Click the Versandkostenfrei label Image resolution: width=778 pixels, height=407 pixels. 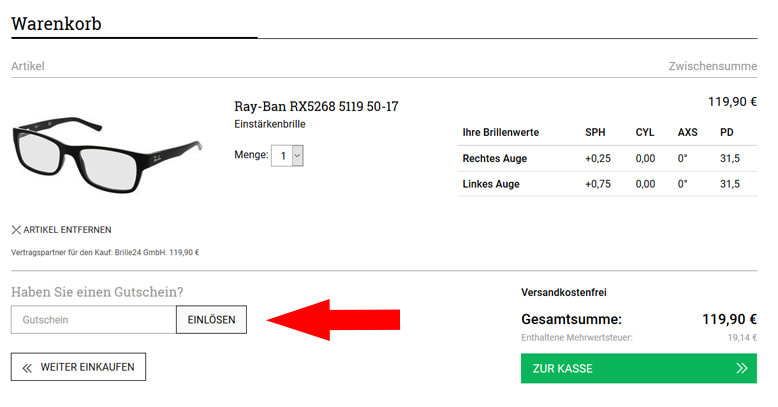[x=564, y=292]
